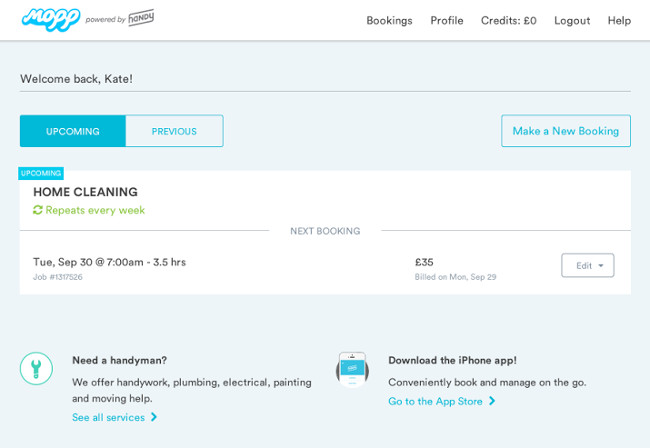The image size is (650, 448).
Task: Click Logout in the header
Action: (x=572, y=20)
